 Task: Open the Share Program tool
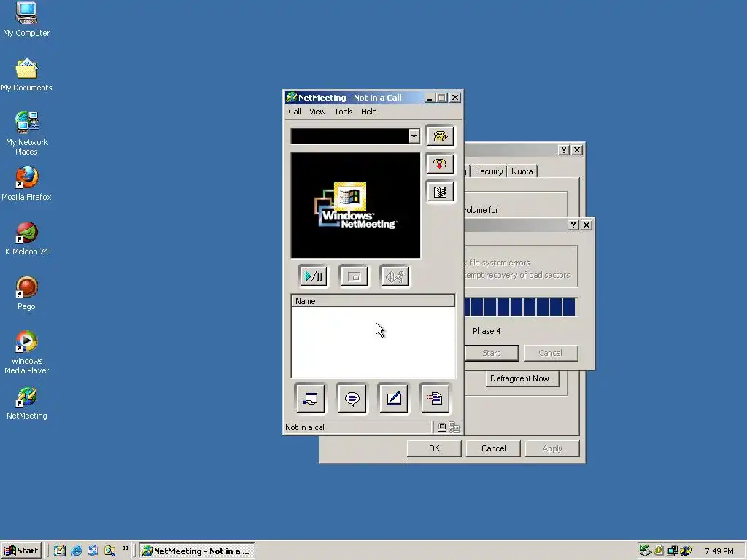tap(310, 399)
